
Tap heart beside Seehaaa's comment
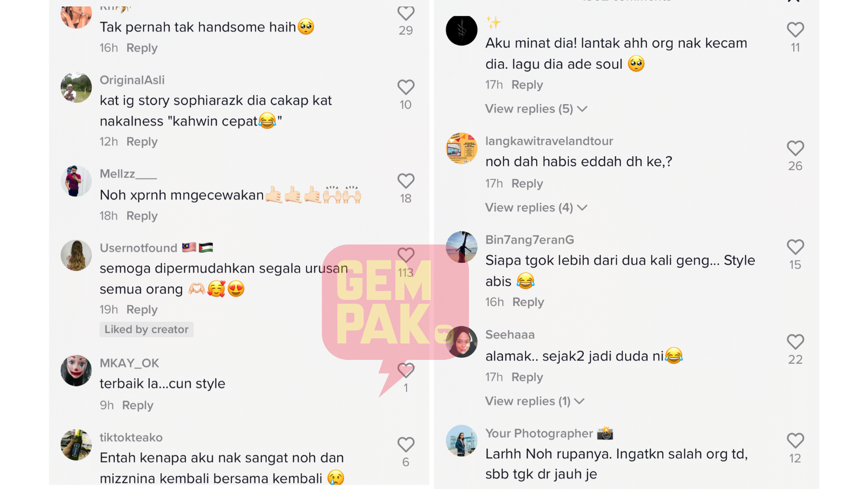point(795,342)
